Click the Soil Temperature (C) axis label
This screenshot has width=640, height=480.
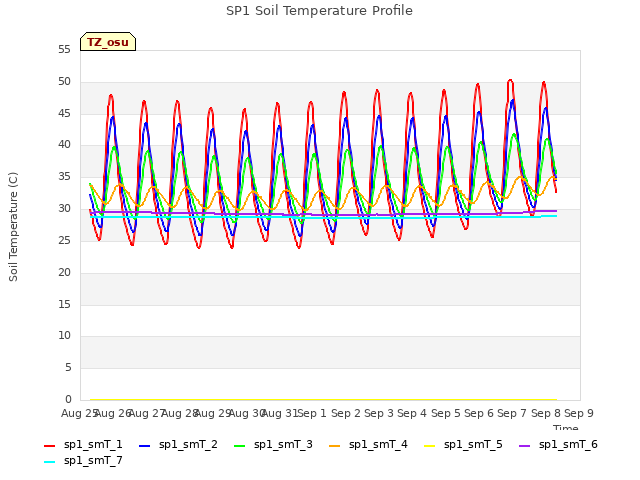tap(13, 227)
